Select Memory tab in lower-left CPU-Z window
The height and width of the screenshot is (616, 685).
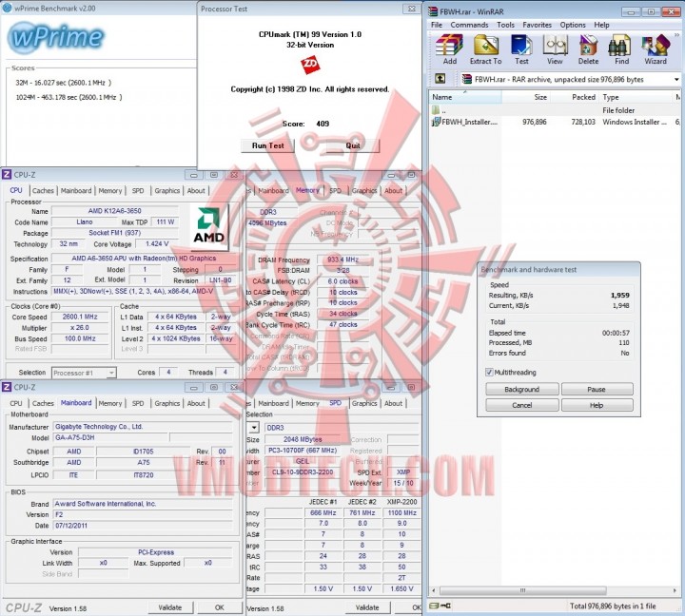(x=110, y=403)
